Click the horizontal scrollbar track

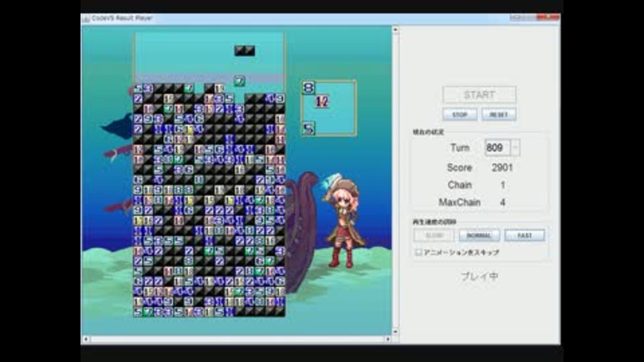237,339
